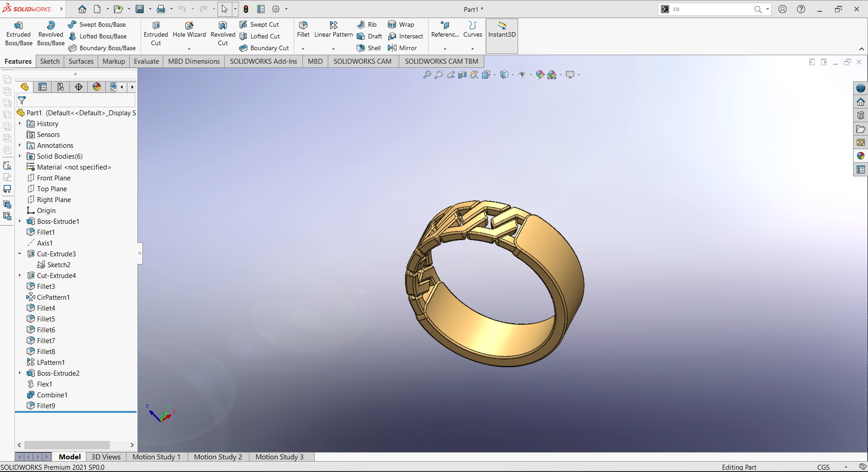Click the Extruded Boss/Base tool
This screenshot has height=472, width=868.
(x=19, y=34)
